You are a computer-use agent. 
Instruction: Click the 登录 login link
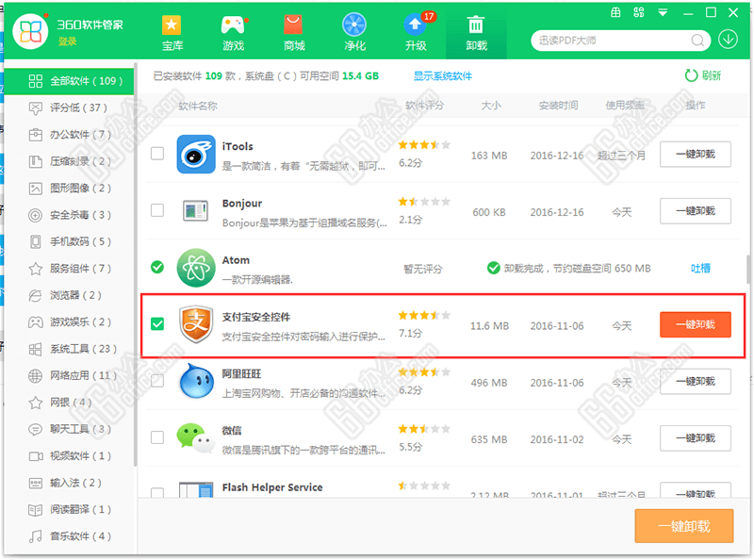68,41
